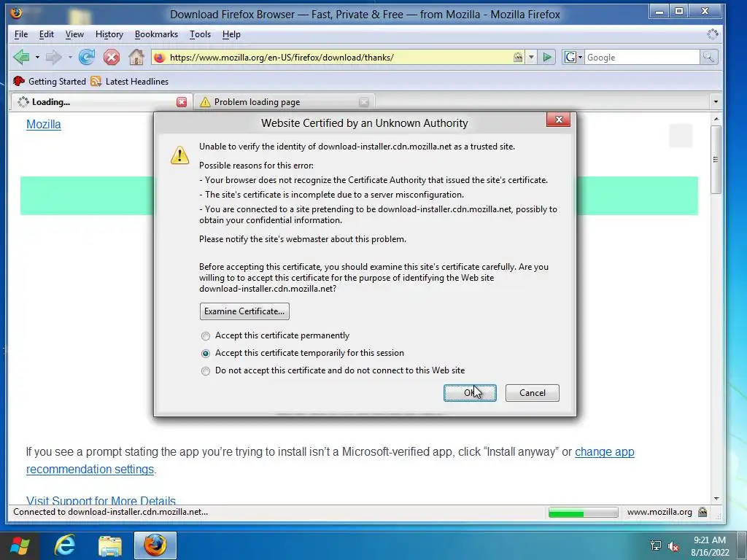This screenshot has width=747, height=560.
Task: Stop loading with the red X icon
Action: [x=112, y=58]
